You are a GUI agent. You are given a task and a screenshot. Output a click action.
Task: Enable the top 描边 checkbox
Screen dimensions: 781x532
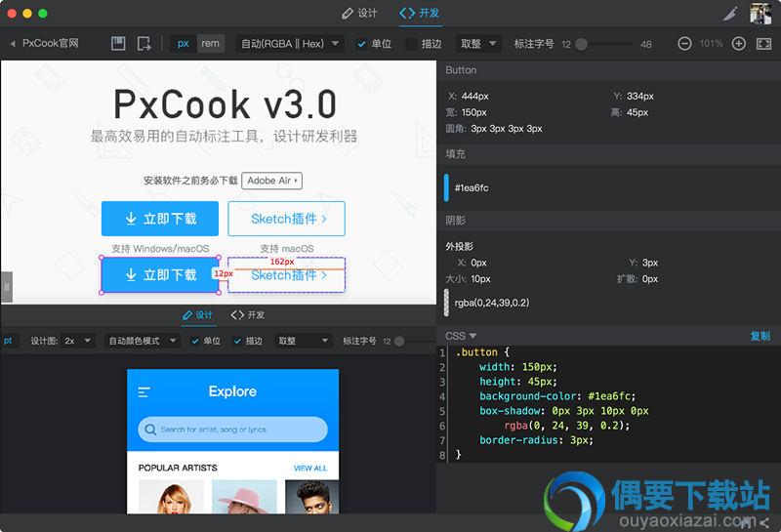pos(411,44)
